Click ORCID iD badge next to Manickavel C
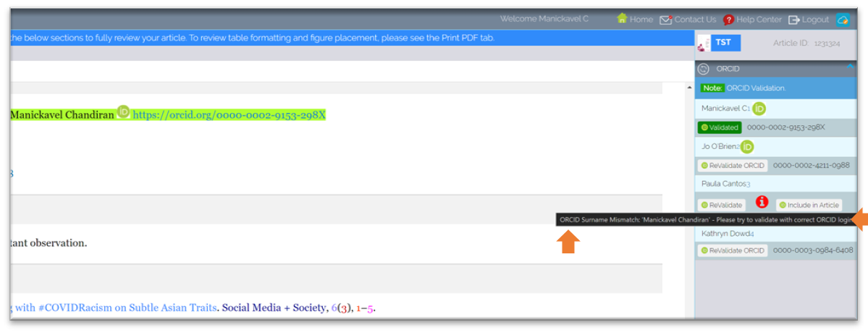 (759, 109)
